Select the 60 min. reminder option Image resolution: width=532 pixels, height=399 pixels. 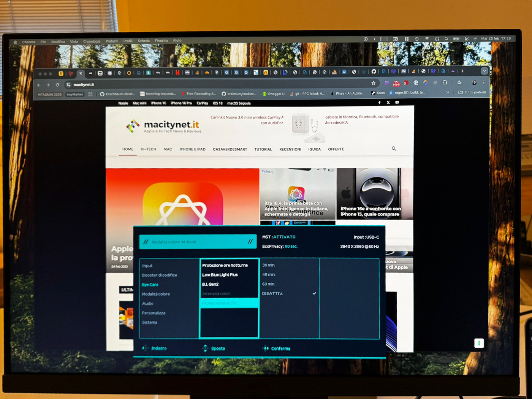click(x=269, y=284)
